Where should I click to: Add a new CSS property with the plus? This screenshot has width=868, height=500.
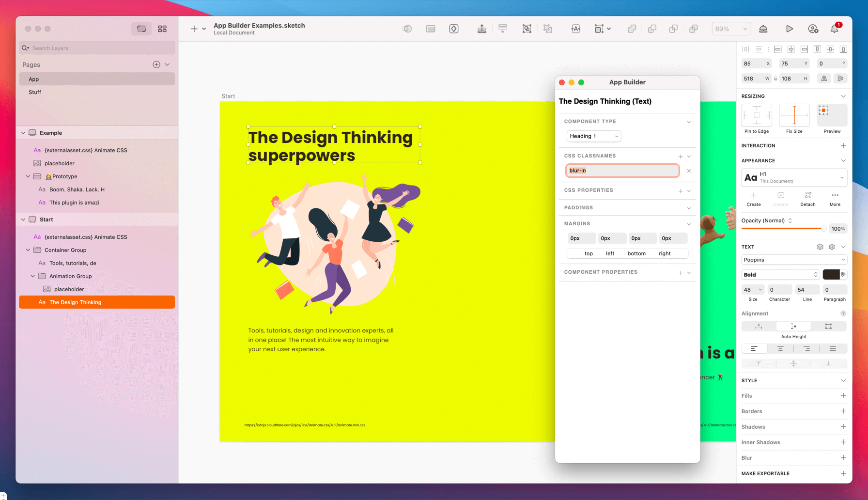[x=680, y=190]
